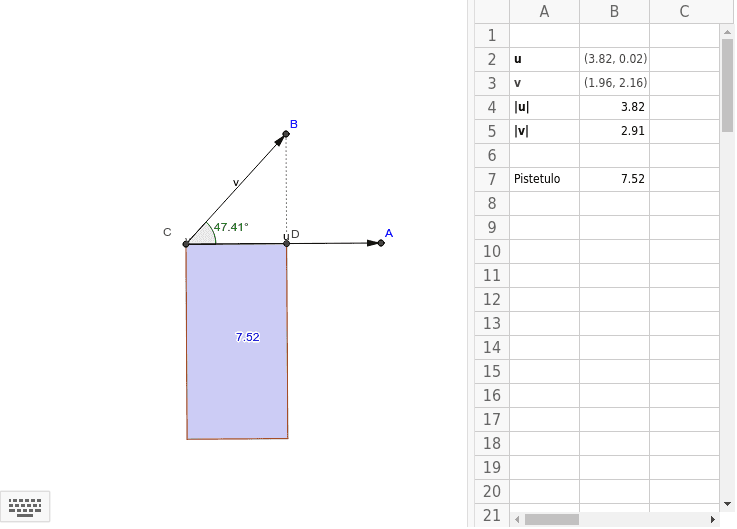This screenshot has width=737, height=529.
Task: Select point D on vector u
Action: [x=287, y=243]
